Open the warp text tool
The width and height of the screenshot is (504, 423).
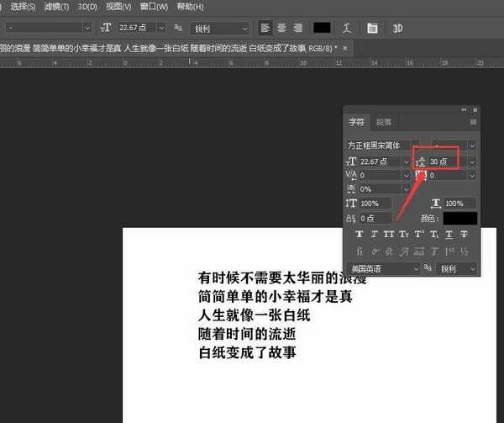(x=347, y=28)
